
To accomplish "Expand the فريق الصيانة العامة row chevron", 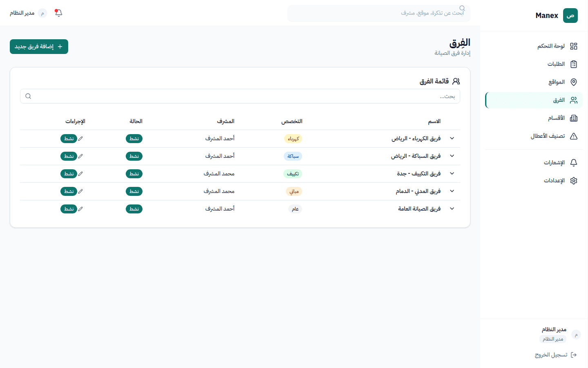I will pos(452,209).
